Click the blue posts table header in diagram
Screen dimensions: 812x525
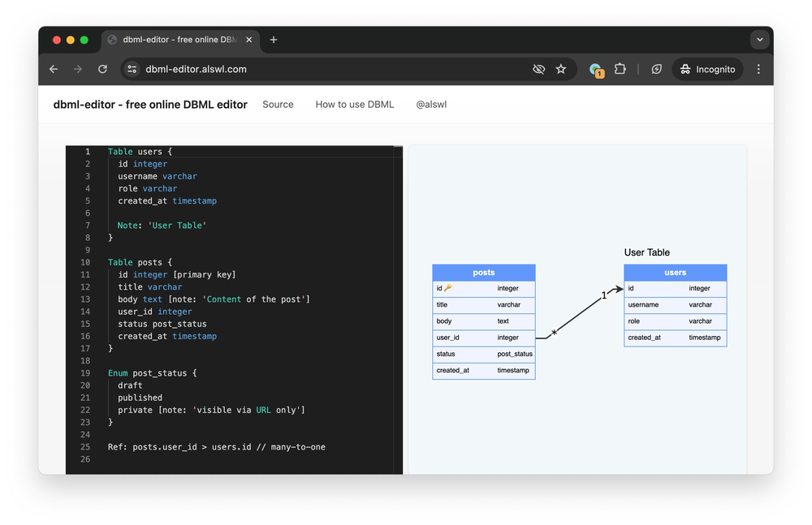pyautogui.click(x=484, y=272)
